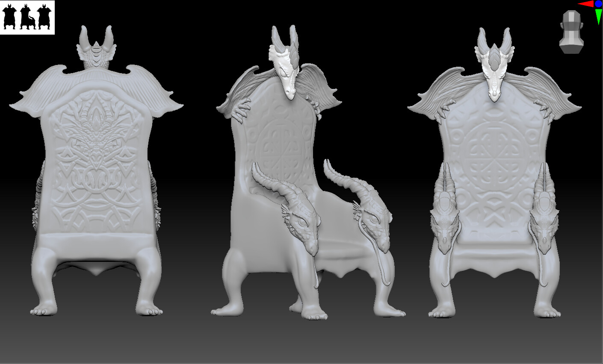
Task: Click the blue Z-axis dot in view gizmo
Action: click(598, 4)
